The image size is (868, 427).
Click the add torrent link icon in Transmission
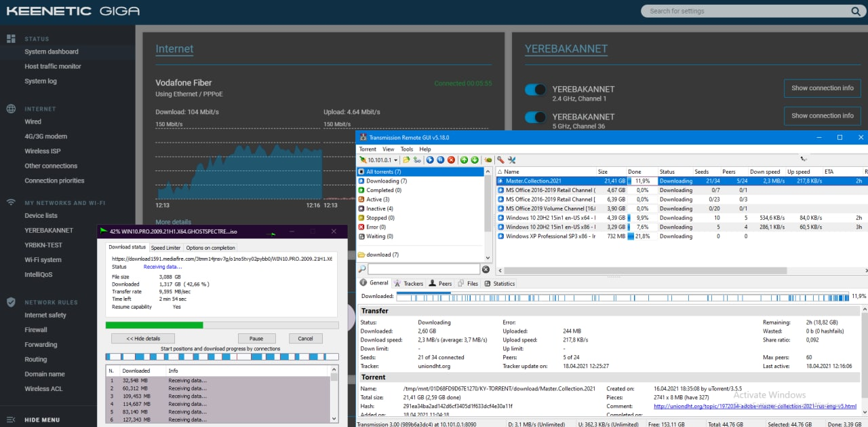[417, 160]
